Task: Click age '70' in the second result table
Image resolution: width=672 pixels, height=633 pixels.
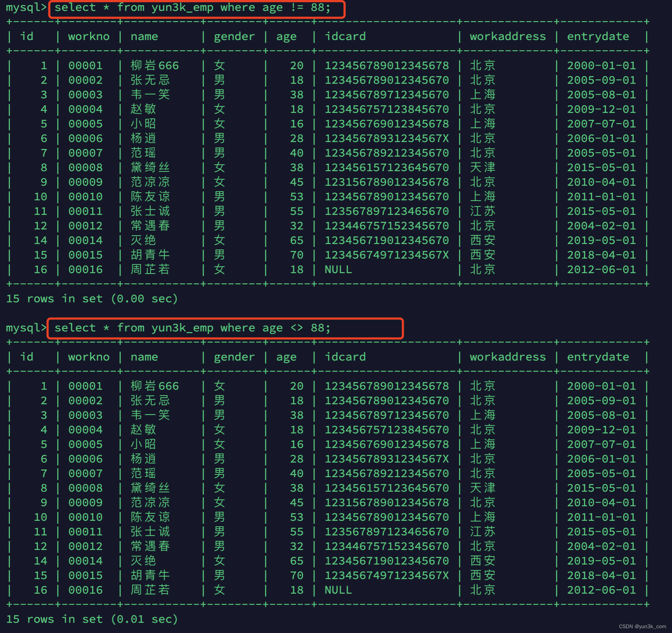Action: 297,575
